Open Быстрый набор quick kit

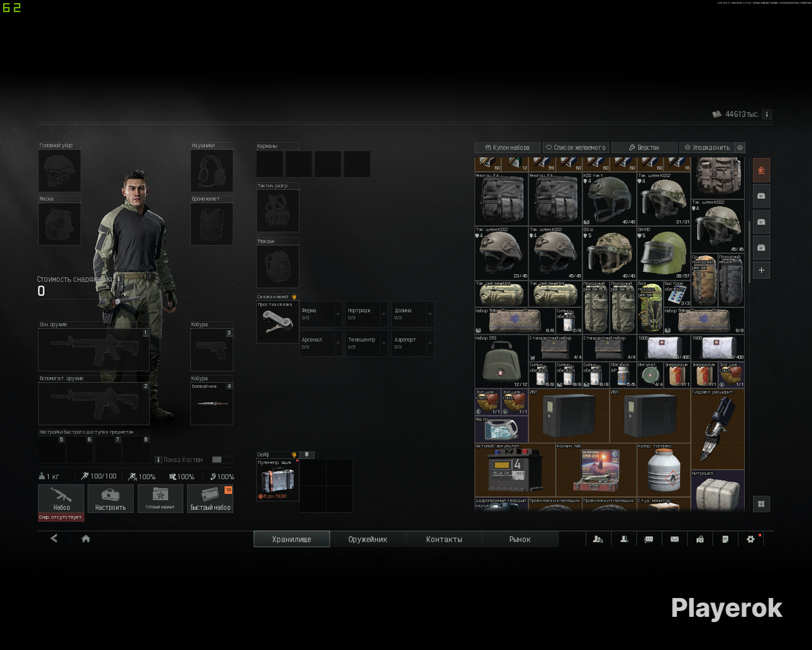(x=210, y=499)
